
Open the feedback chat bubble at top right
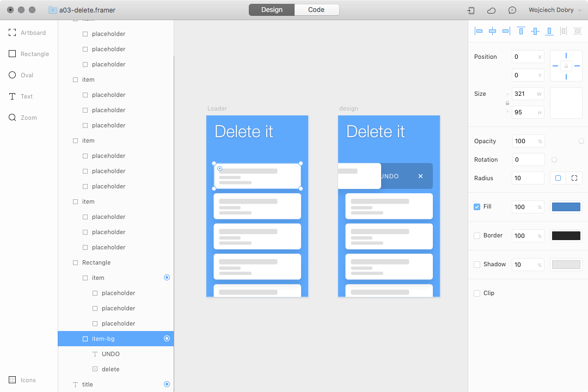512,10
